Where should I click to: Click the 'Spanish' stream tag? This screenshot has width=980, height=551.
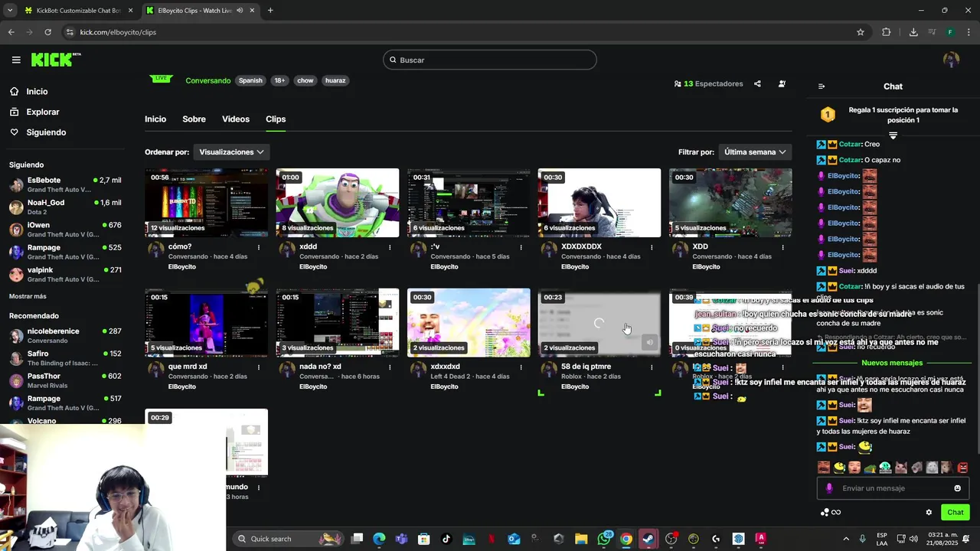[250, 80]
